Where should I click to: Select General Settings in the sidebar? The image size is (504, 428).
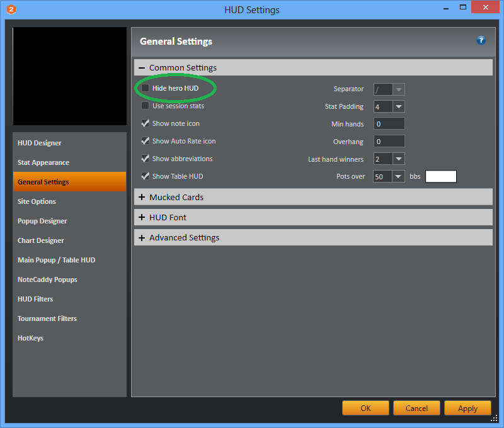69,182
